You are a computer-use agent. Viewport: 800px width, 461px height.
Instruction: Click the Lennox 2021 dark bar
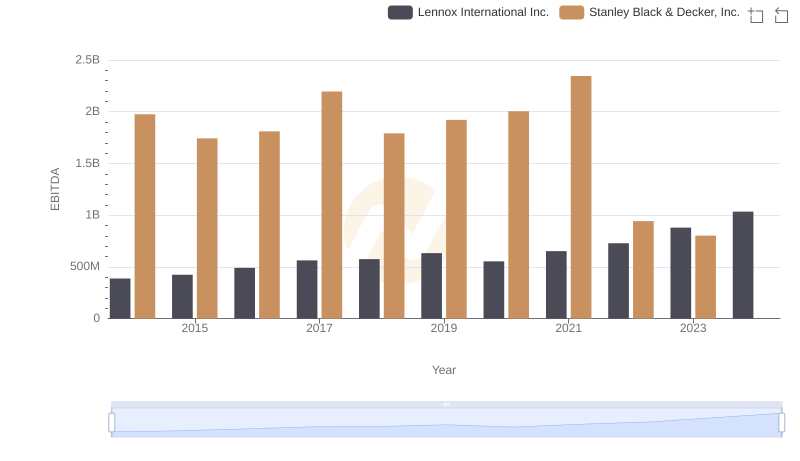[556, 285]
